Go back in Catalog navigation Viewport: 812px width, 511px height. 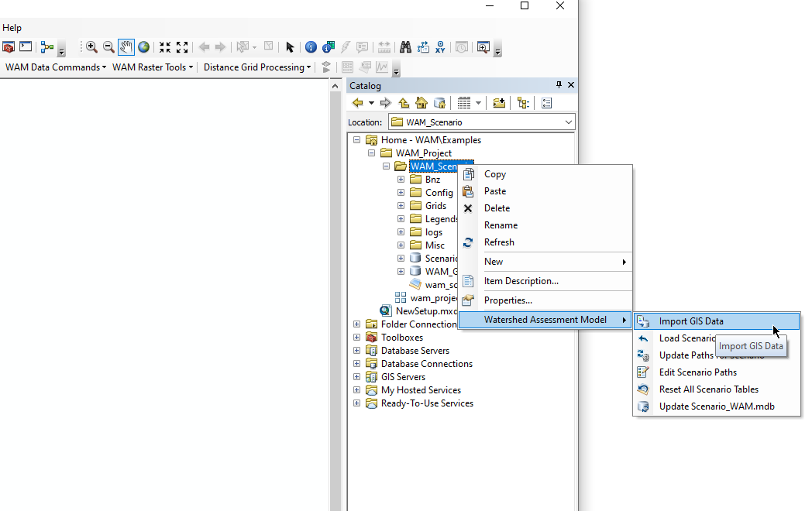click(358, 103)
